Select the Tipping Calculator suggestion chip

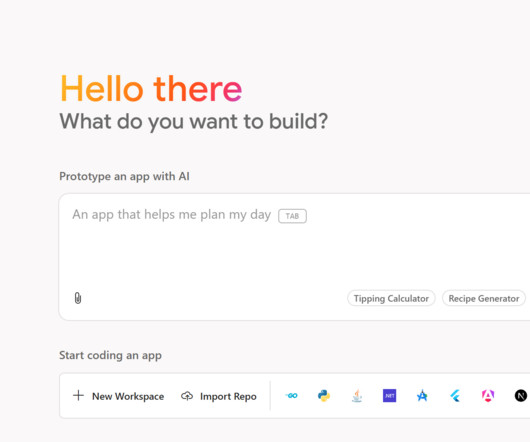pos(391,298)
